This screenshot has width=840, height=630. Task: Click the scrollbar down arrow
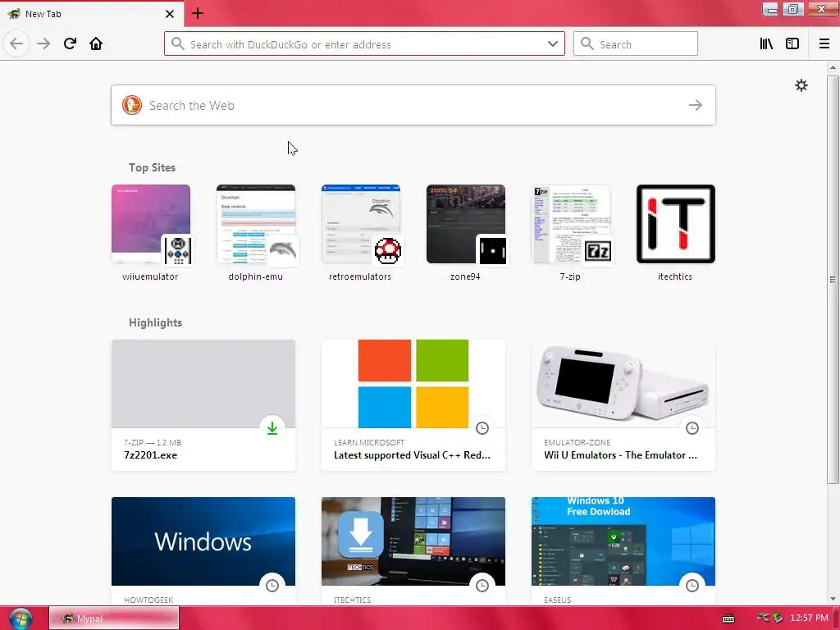coord(832,599)
